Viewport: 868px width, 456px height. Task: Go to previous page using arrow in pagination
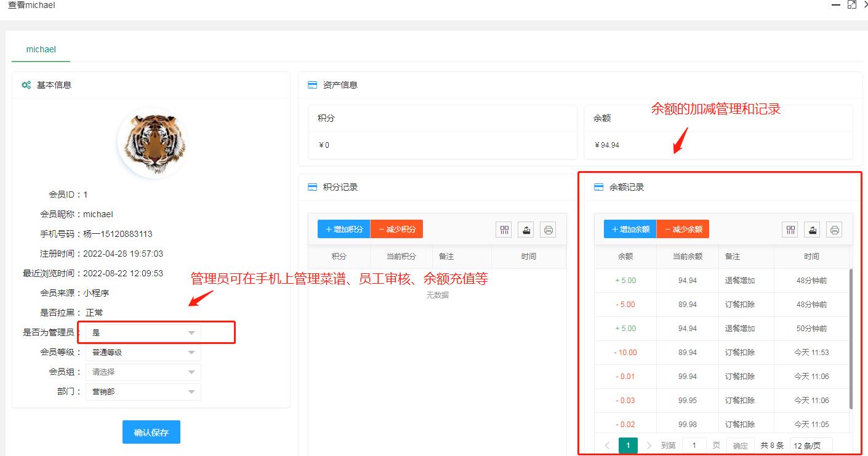(607, 446)
